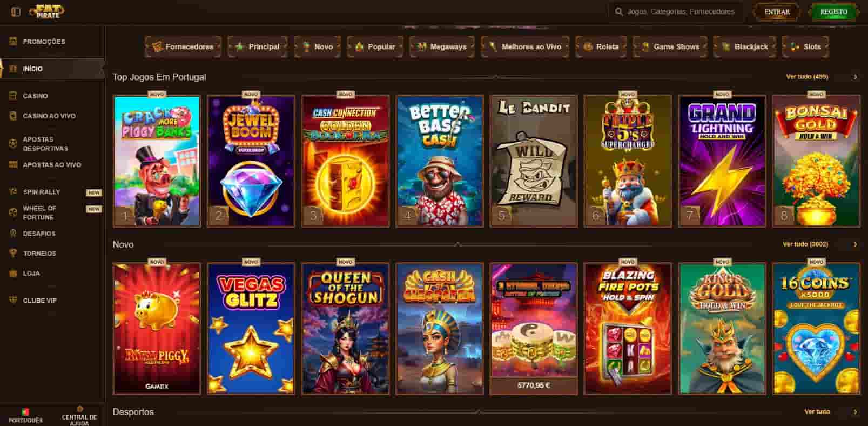This screenshot has height=426, width=868.
Task: Click the Entrar login button
Action: point(777,12)
